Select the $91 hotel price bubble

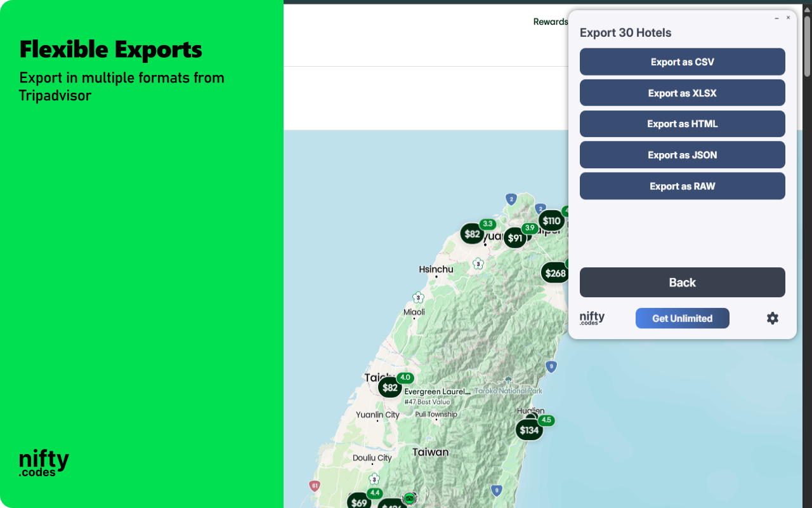point(514,238)
